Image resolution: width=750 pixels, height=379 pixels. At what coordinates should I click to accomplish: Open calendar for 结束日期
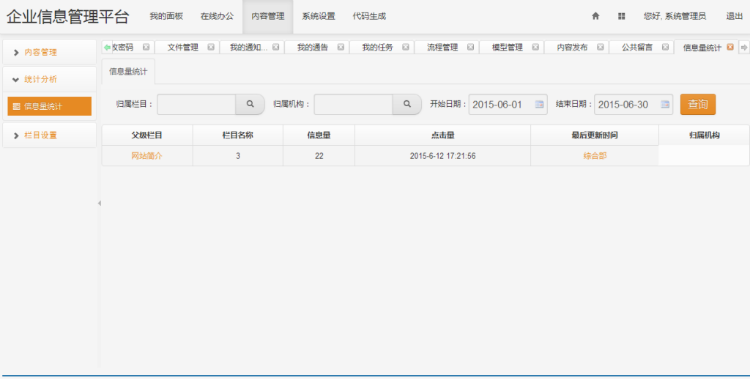[665, 104]
